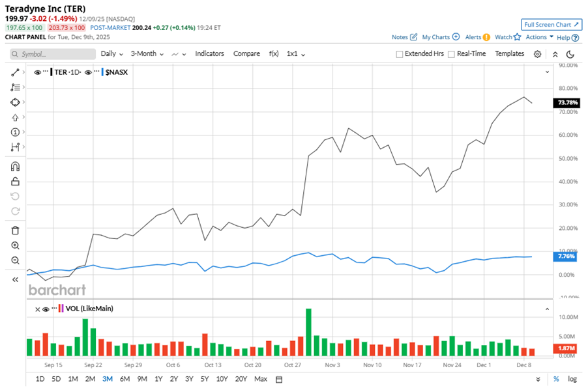Expand bottom panel double chevron
Viewport: 588px width, 390px height.
(538, 379)
